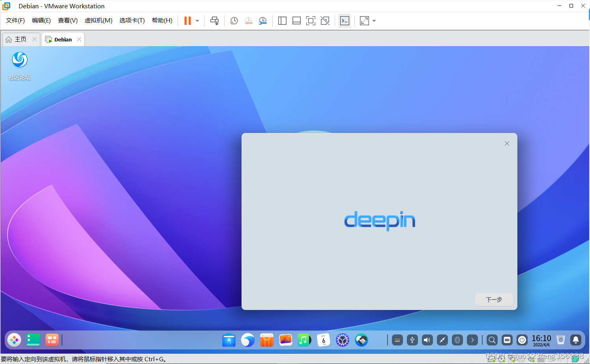Open the volume control tray icon

point(427,340)
